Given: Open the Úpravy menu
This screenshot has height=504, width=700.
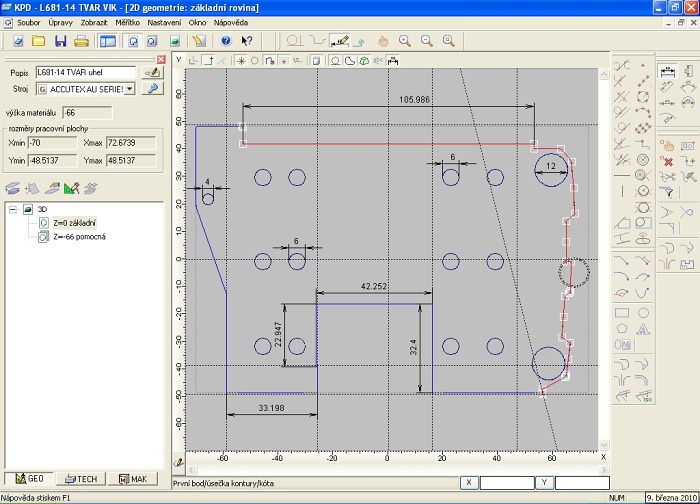Looking at the screenshot, I should tap(60, 22).
